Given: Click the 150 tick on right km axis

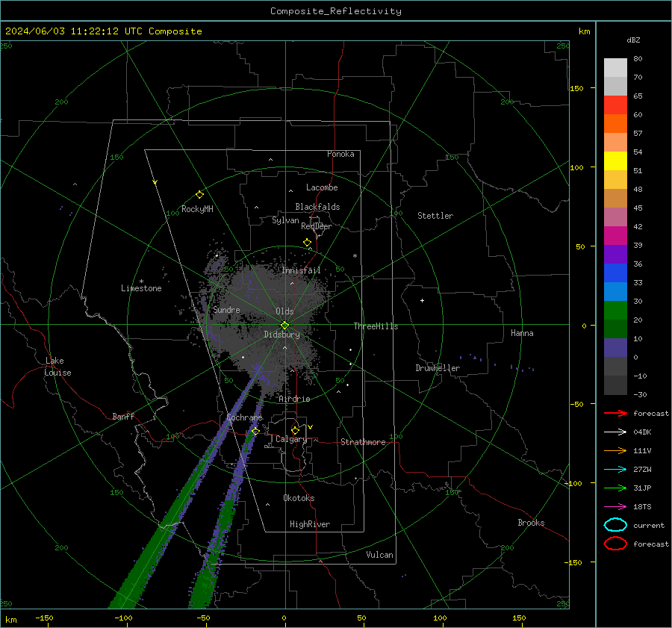Looking at the screenshot, I should [x=576, y=88].
